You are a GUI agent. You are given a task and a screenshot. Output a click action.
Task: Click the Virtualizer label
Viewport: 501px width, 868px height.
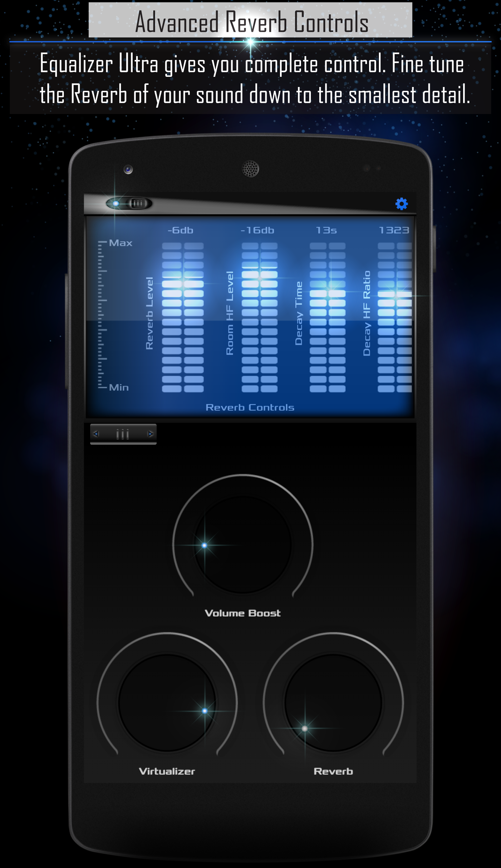pos(167,772)
